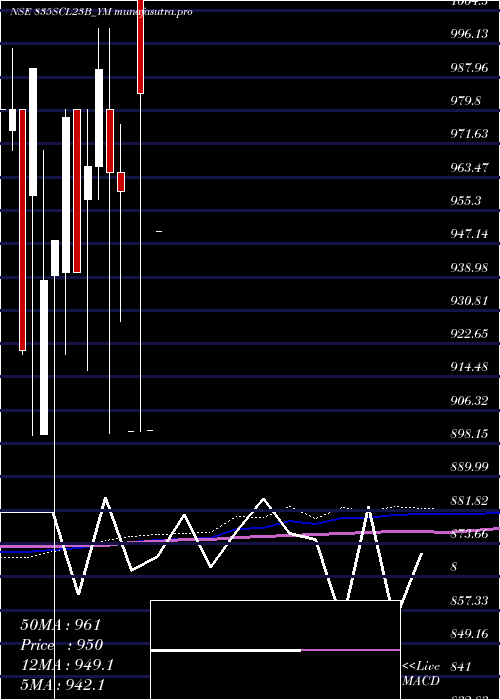Click the 930.81 price axis label

(x=469, y=300)
